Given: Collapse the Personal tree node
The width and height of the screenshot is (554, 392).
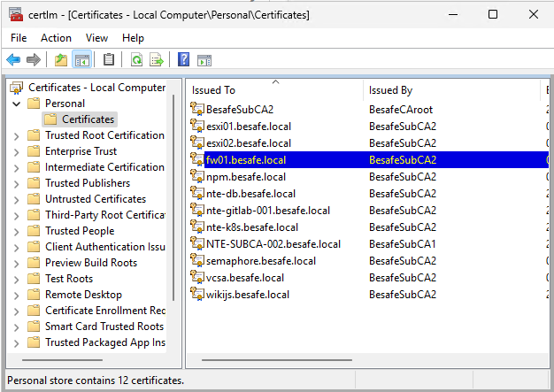Looking at the screenshot, I should (16, 104).
